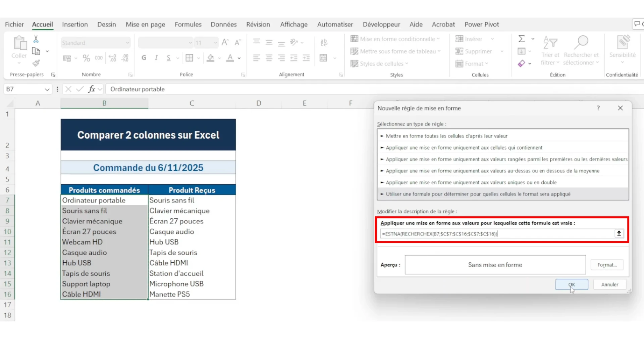Switch to the Développeur tab
This screenshot has width=644, height=357.
(x=381, y=24)
